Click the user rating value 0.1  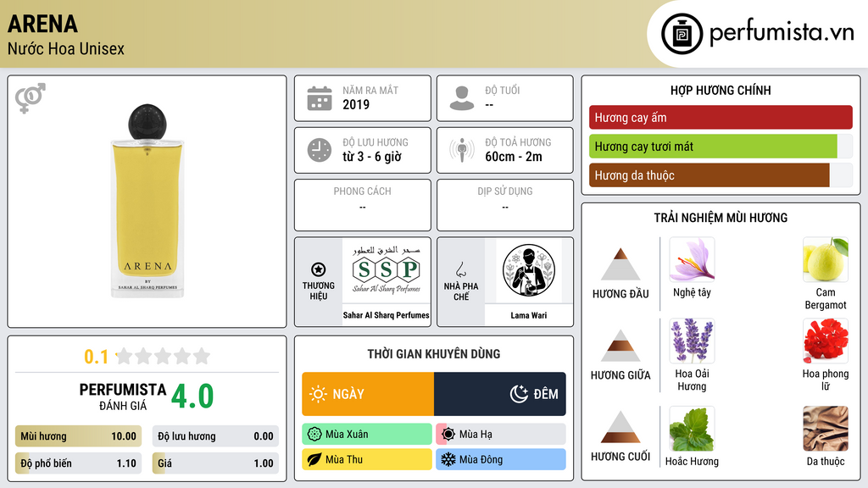pyautogui.click(x=97, y=357)
